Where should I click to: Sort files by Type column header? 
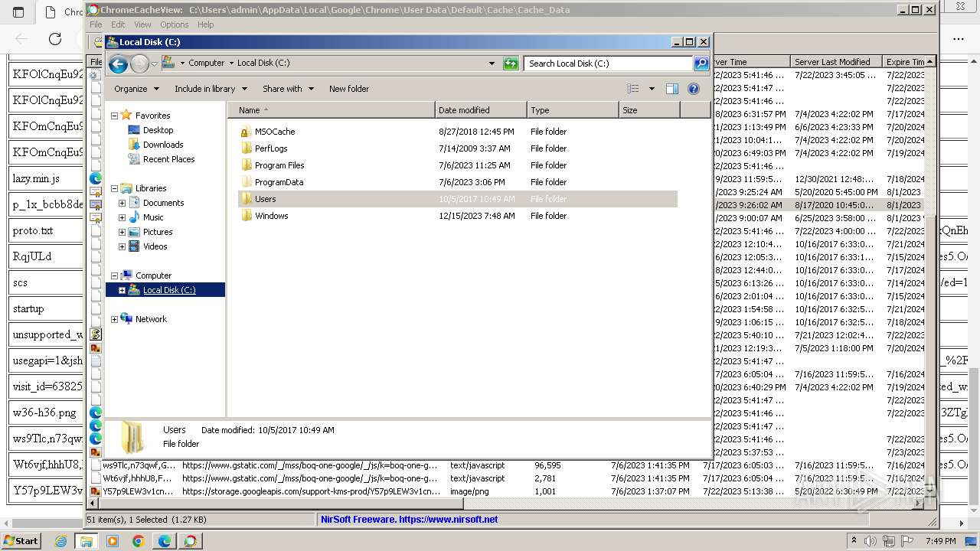tap(573, 110)
